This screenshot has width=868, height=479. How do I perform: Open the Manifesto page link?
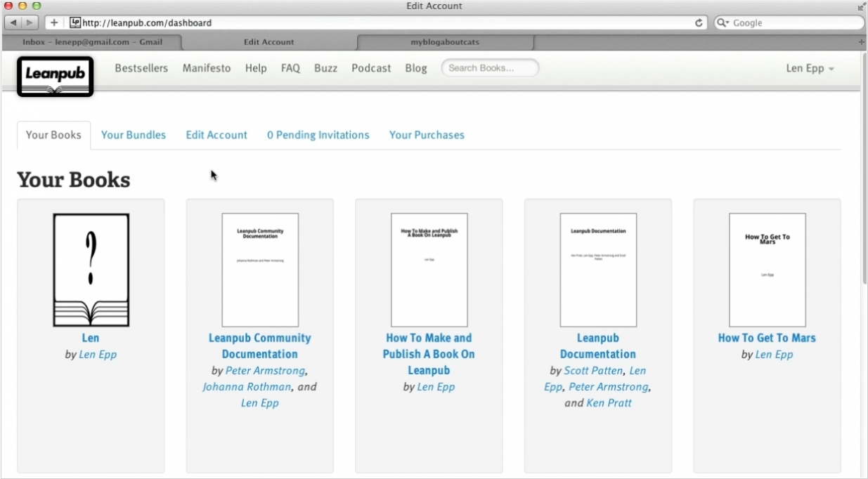(x=207, y=68)
